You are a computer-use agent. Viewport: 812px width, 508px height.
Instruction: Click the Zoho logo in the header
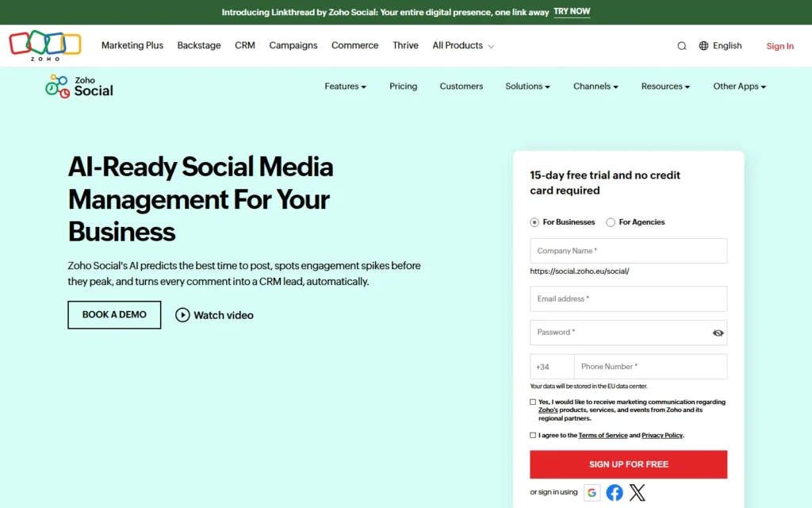pyautogui.click(x=45, y=45)
